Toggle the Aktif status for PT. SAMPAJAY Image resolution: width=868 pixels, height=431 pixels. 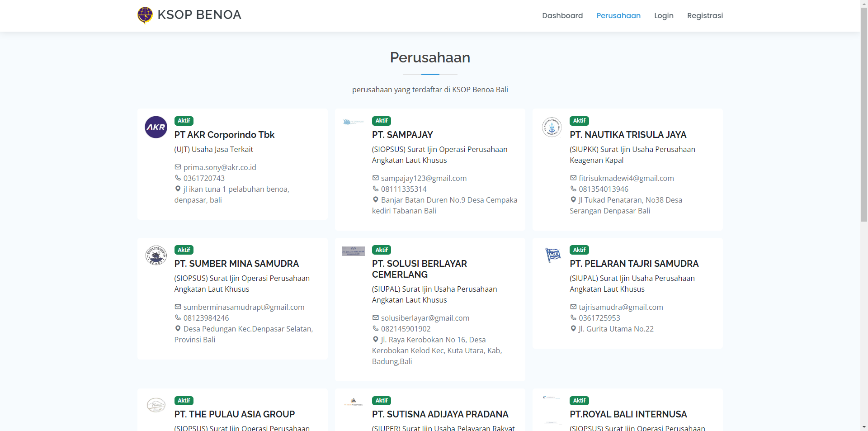(382, 121)
